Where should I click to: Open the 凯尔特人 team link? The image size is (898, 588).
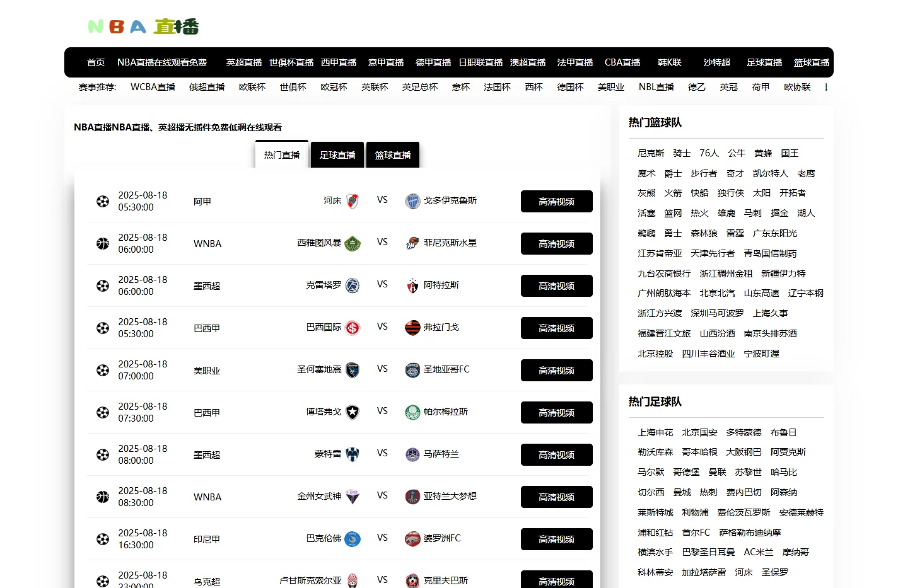771,173
